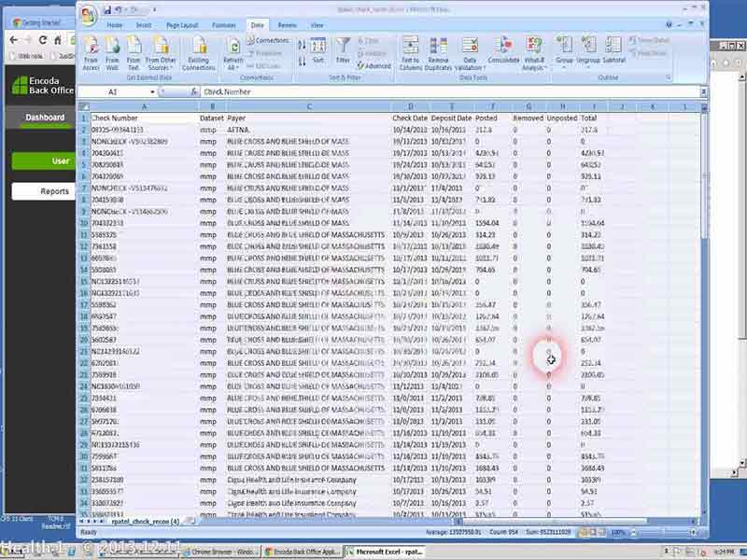Select the Deposit Date header cell
747x560 pixels.
click(451, 119)
